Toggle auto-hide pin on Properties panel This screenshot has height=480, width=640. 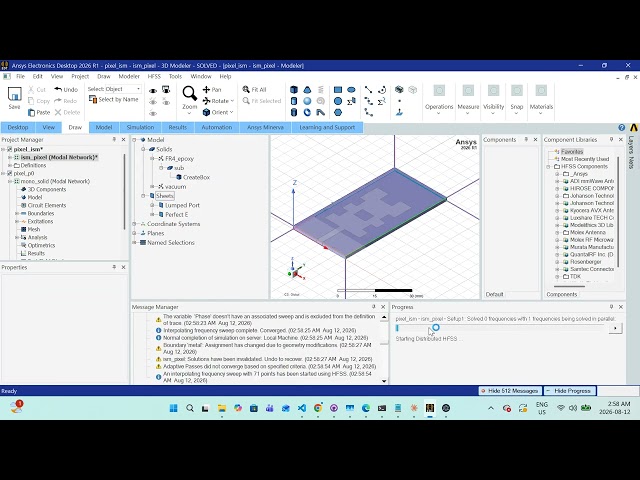[114, 267]
